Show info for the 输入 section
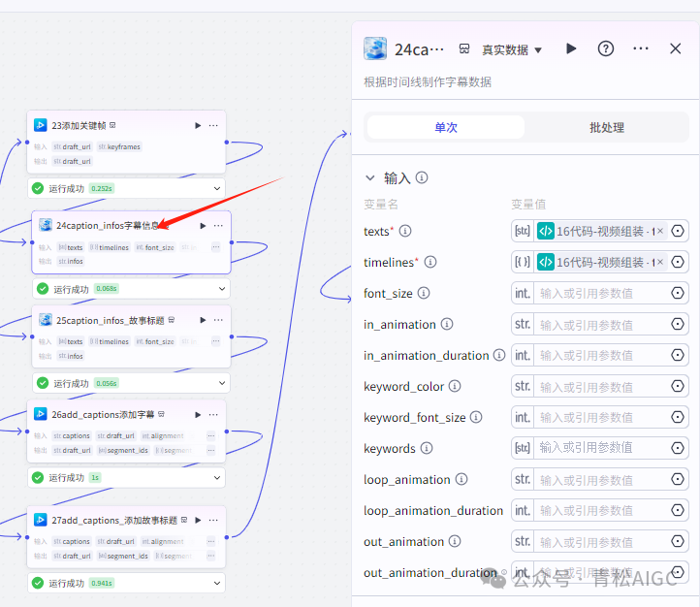This screenshot has width=700, height=607. coord(422,177)
